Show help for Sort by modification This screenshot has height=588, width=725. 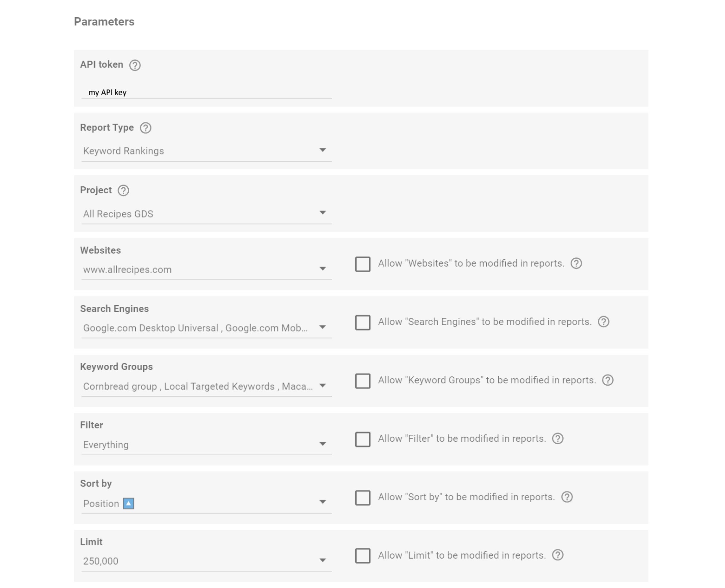tap(567, 497)
